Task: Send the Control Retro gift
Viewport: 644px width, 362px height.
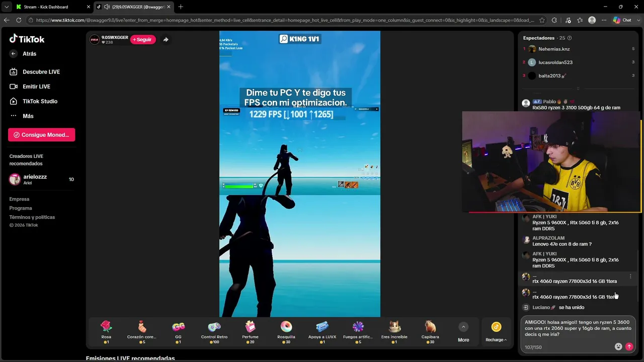Action: [214, 332]
